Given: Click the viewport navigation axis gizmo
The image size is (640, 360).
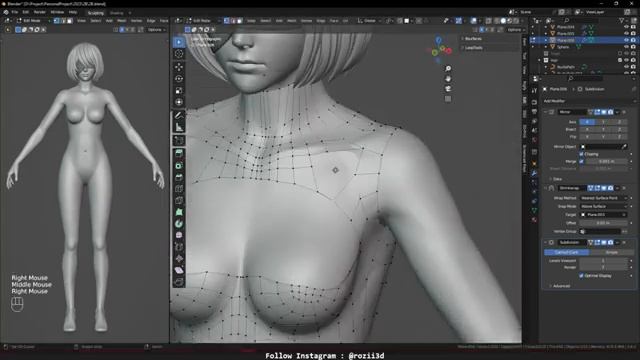Looking at the screenshot, I should 440,50.
